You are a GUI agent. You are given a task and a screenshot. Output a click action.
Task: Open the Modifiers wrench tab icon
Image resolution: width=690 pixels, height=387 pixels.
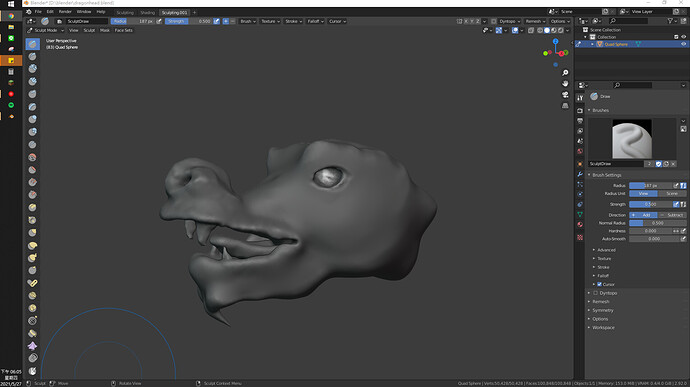tap(580, 174)
